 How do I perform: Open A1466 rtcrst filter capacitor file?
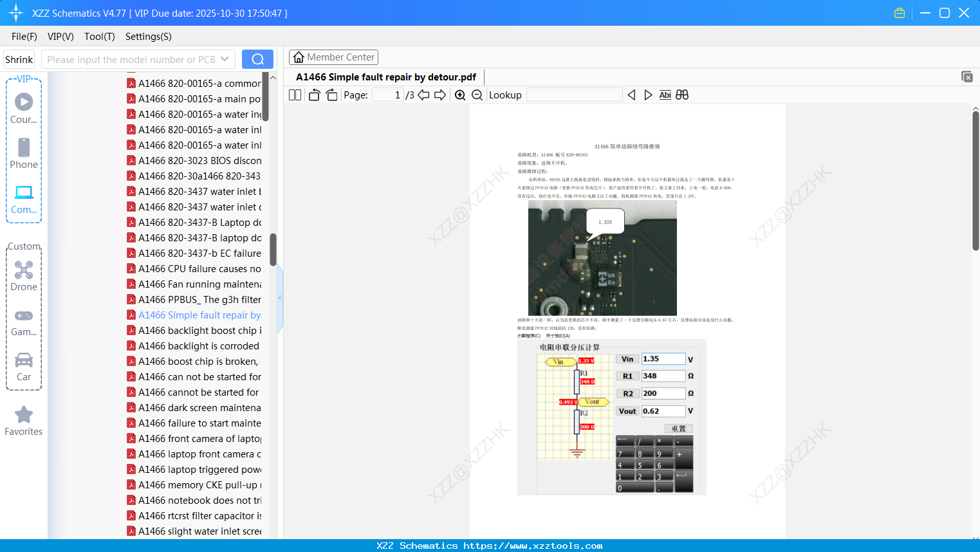click(x=194, y=516)
